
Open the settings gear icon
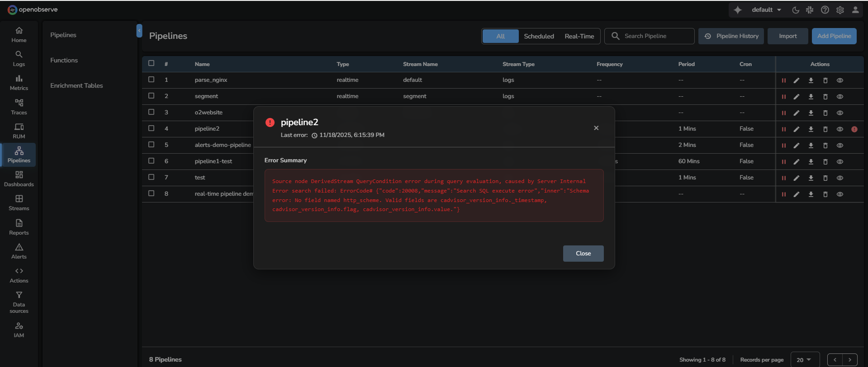(840, 10)
